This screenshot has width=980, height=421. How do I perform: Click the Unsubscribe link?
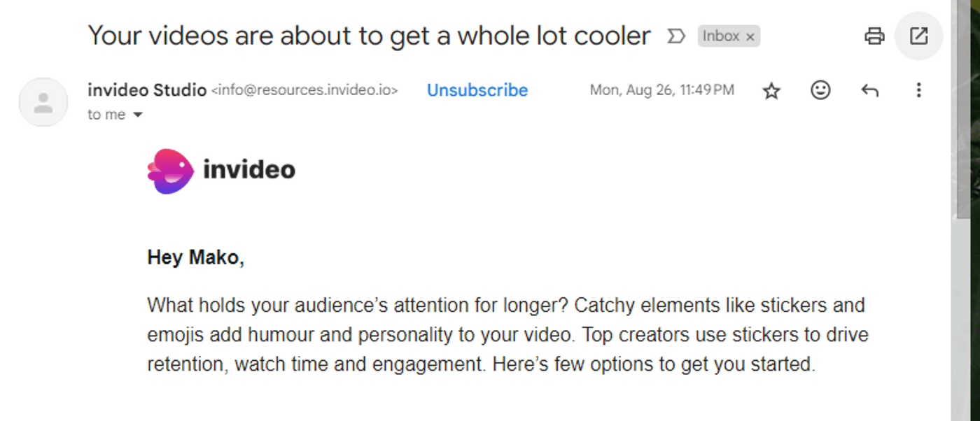[x=477, y=90]
